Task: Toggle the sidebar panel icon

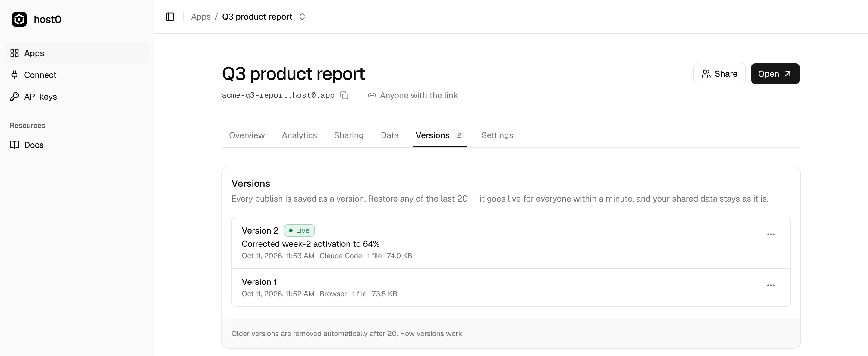Action: (x=170, y=17)
